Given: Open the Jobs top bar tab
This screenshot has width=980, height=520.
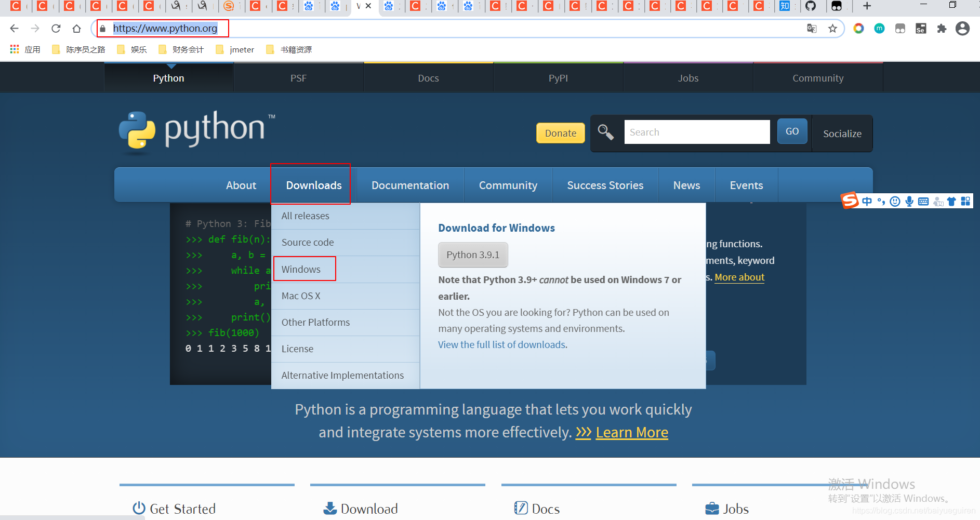Looking at the screenshot, I should click(x=688, y=78).
